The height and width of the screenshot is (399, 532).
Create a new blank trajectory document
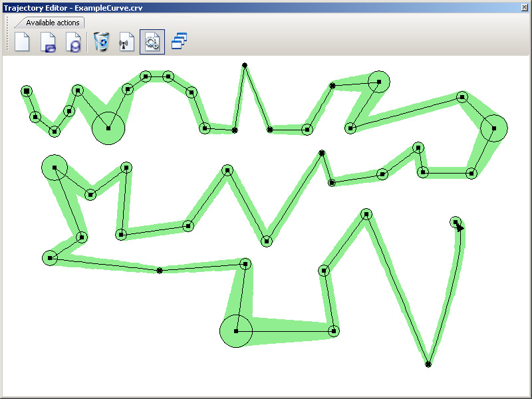click(x=22, y=42)
